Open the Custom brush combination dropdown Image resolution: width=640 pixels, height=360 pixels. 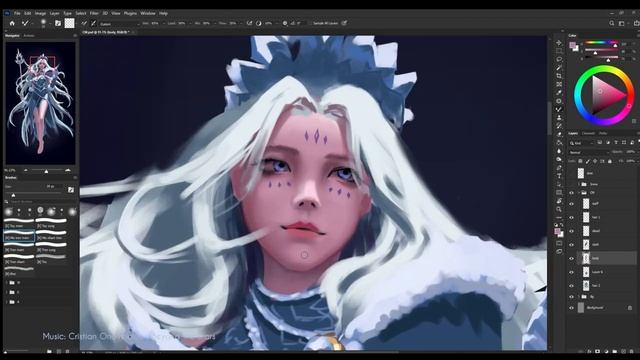(x=119, y=24)
